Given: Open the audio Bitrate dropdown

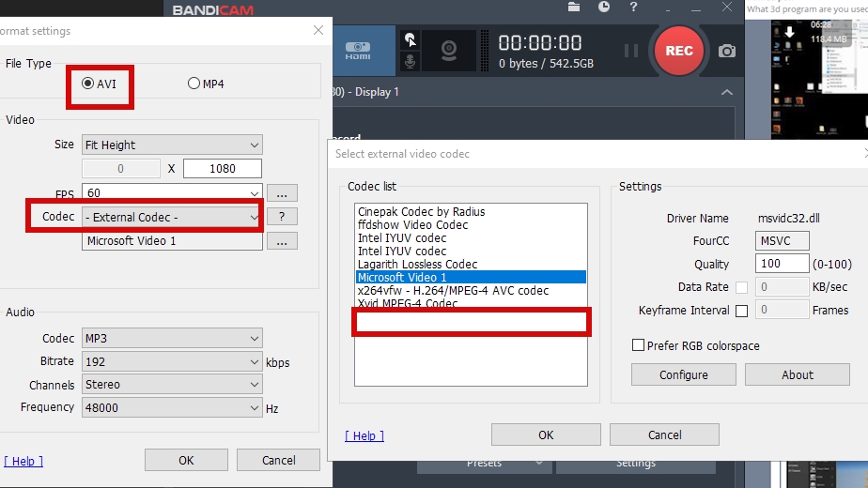Looking at the screenshot, I should pos(172,361).
